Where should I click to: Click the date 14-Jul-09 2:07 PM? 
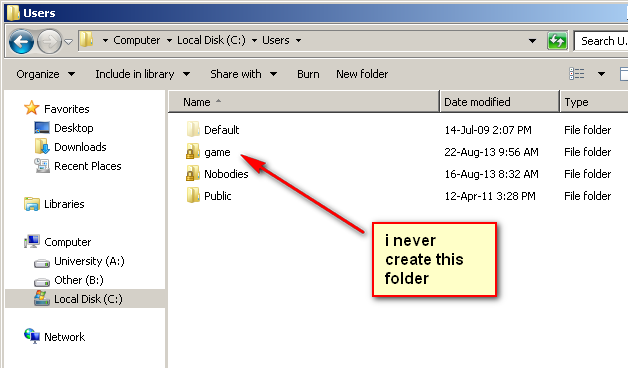[488, 130]
